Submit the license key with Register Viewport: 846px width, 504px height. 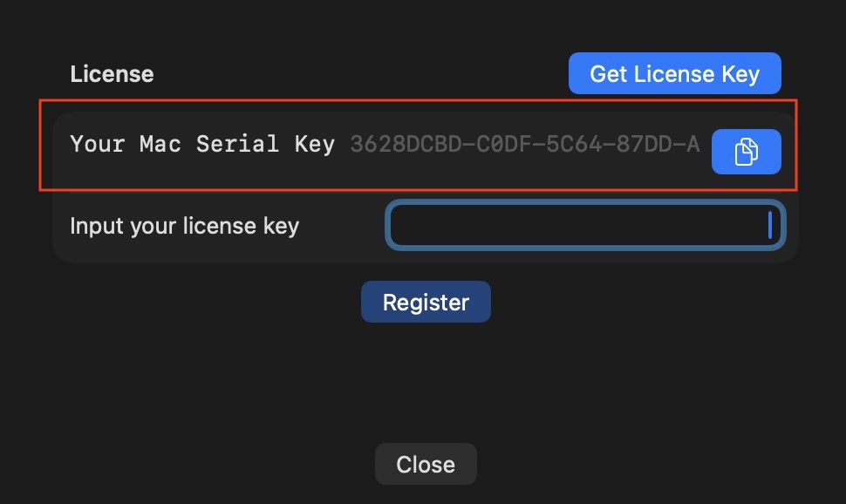pyautogui.click(x=426, y=302)
